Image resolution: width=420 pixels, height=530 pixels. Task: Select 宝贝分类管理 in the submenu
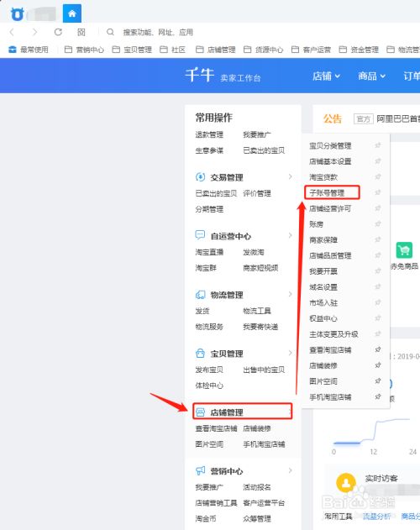click(x=330, y=145)
